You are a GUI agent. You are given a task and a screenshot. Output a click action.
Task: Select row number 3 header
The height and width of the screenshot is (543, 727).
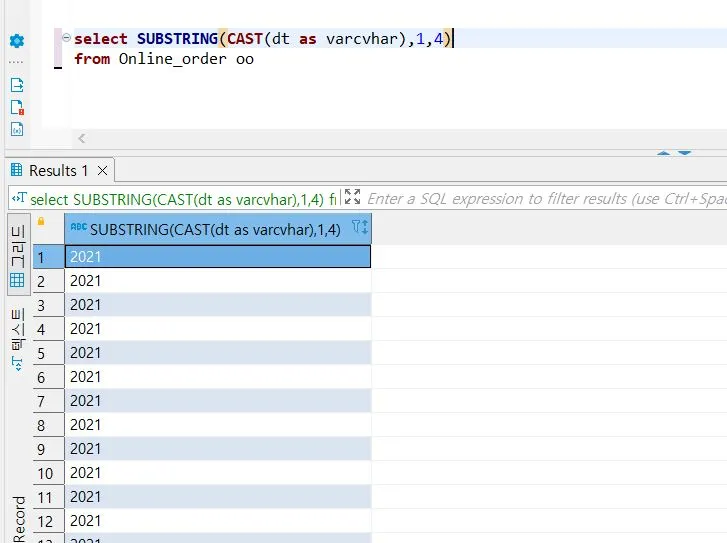pos(48,305)
